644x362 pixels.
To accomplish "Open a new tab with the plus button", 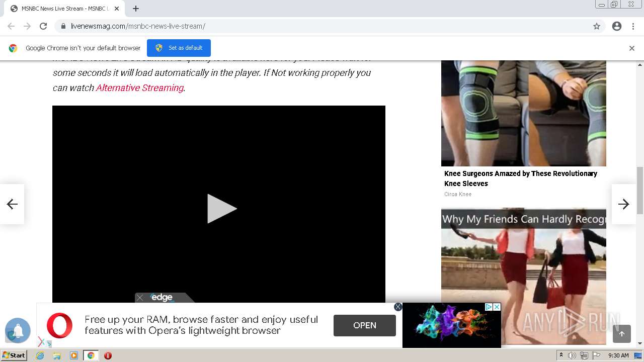I will click(x=136, y=9).
